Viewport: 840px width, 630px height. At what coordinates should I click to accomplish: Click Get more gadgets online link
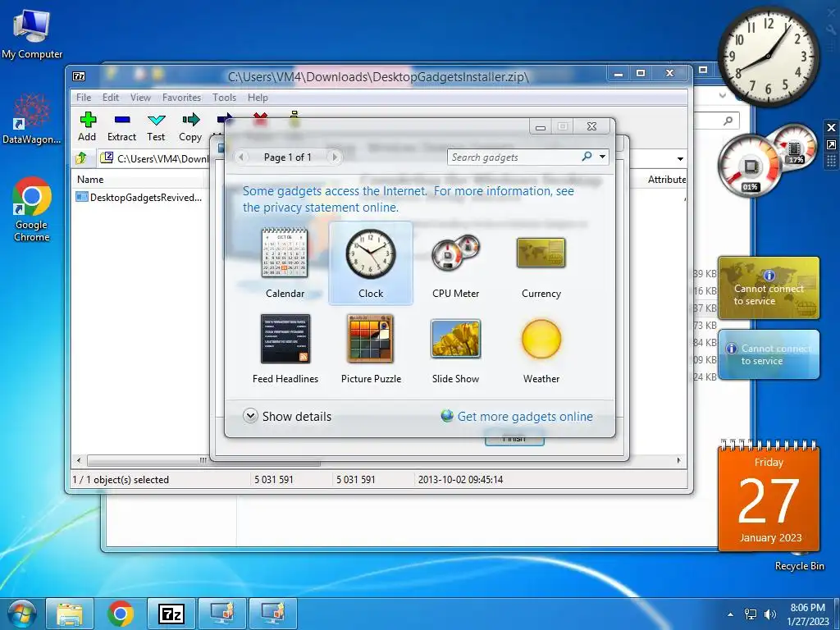[x=525, y=416]
